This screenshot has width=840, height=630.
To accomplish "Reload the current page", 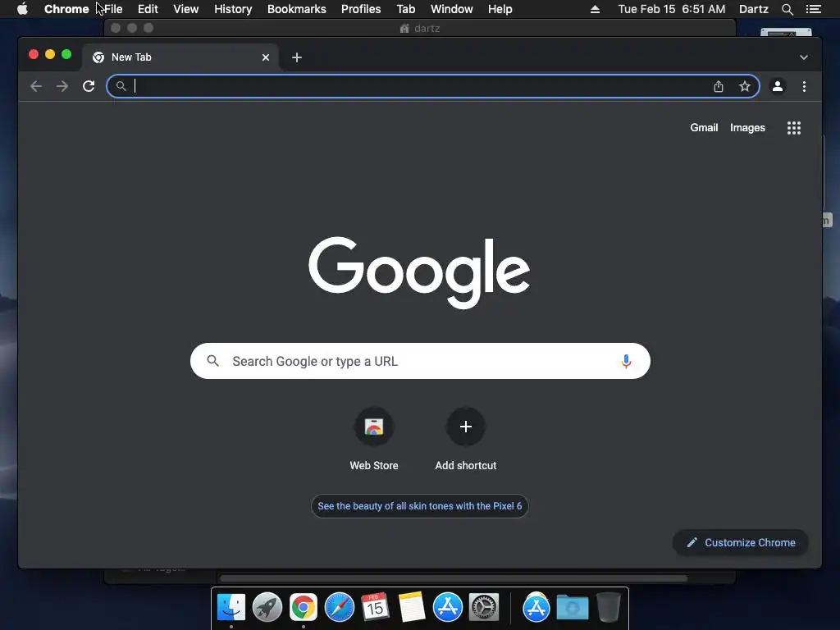I will (89, 86).
